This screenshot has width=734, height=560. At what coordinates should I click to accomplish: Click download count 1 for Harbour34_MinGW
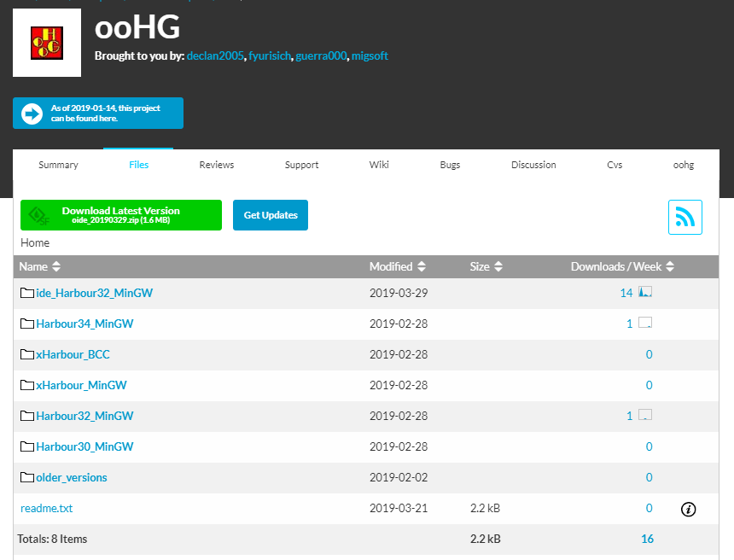[x=629, y=324]
